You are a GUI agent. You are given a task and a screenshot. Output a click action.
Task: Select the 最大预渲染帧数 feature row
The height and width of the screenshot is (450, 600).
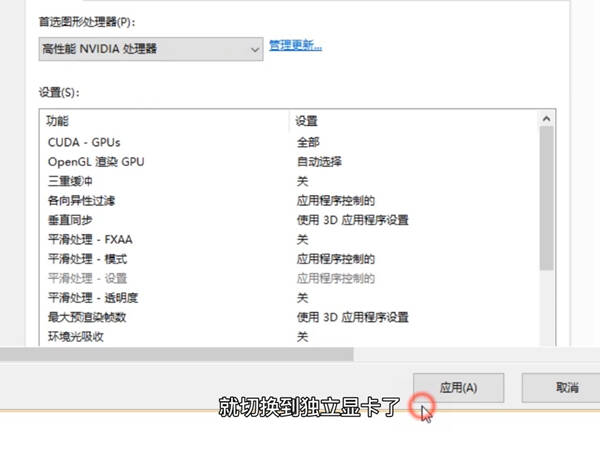click(x=289, y=317)
